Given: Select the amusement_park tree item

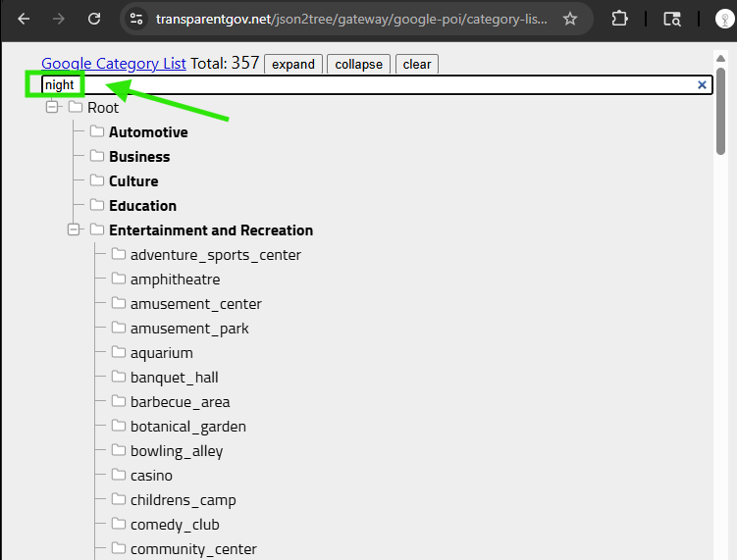Looking at the screenshot, I should tap(189, 329).
